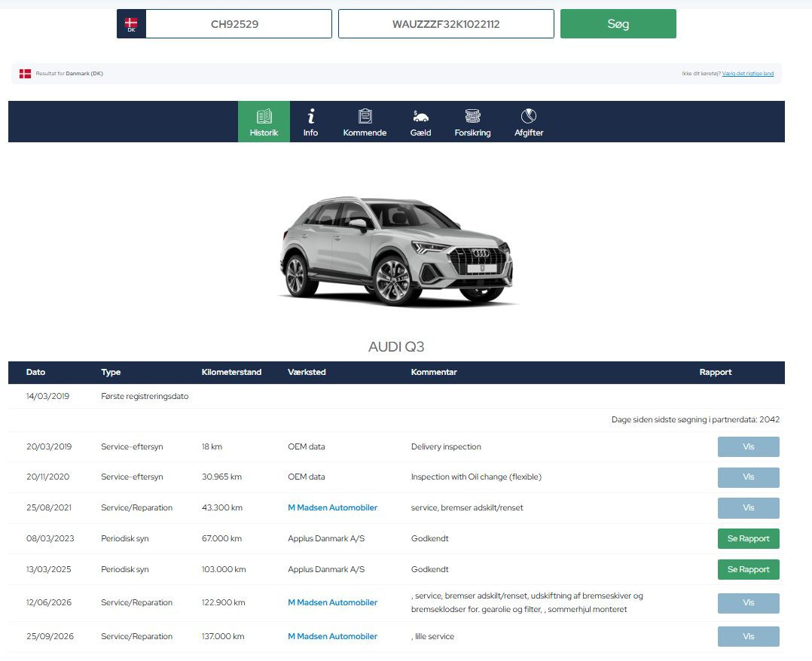Open the Forsikring insurance icon
Screen dimensions: 812x661
click(x=472, y=122)
